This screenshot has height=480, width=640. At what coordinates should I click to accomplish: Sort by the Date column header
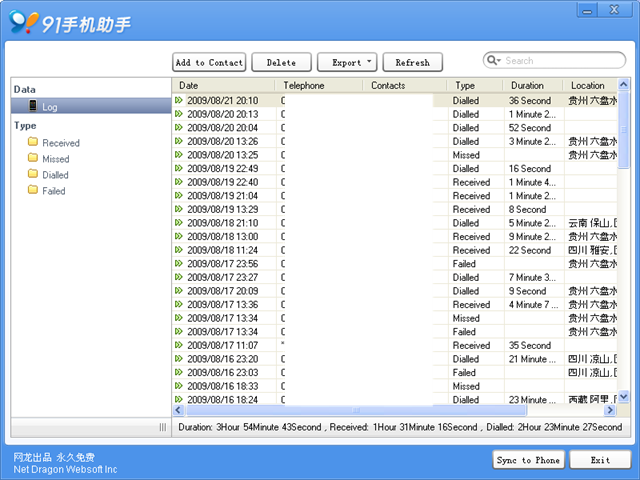click(223, 85)
